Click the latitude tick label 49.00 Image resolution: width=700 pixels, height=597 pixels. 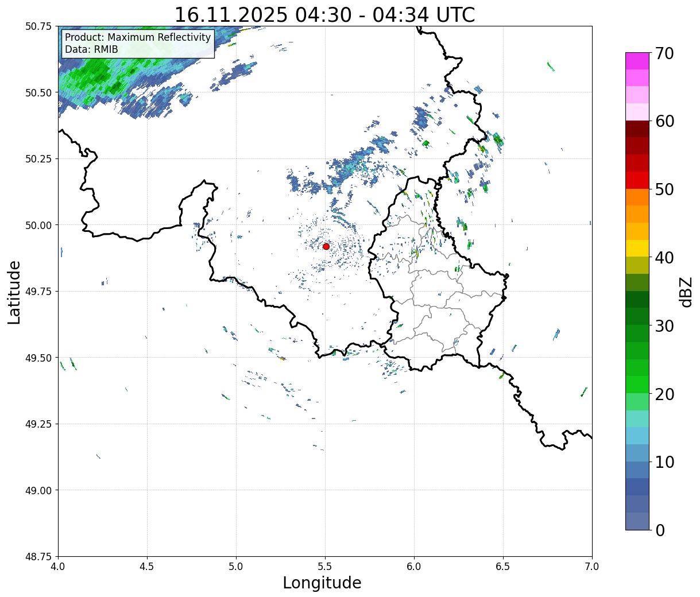[38, 490]
